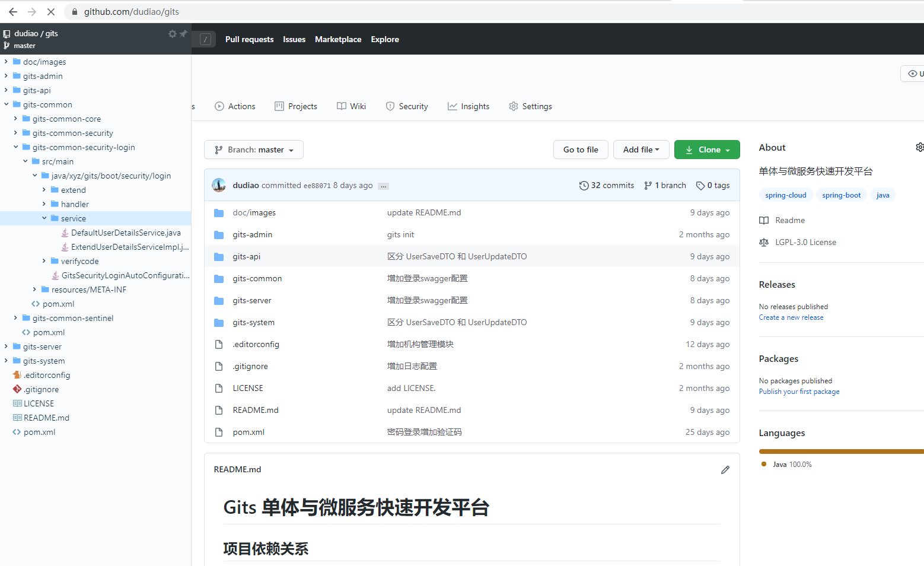The image size is (924, 566).
Task: Pin the Octotree sidebar
Action: click(x=183, y=34)
